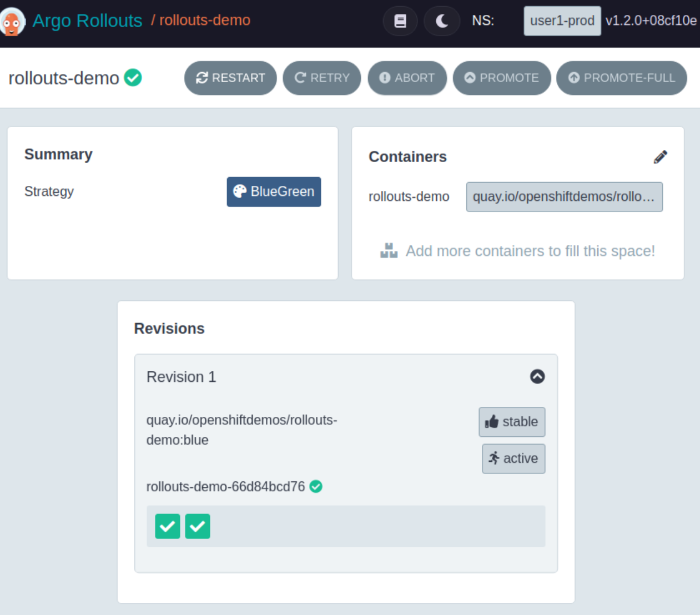Click the rollouts-demo breadcrumb link
Screen dimensions: 700x615
coord(205,20)
